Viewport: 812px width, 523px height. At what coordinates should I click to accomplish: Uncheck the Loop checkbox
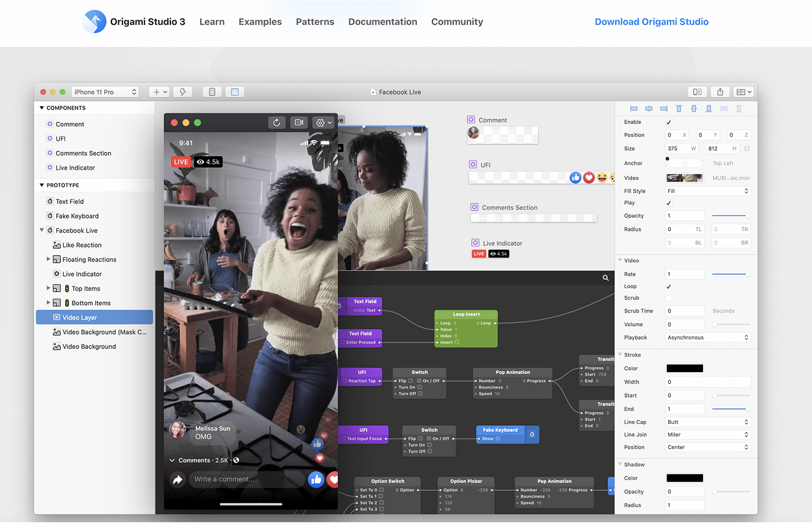pos(669,286)
